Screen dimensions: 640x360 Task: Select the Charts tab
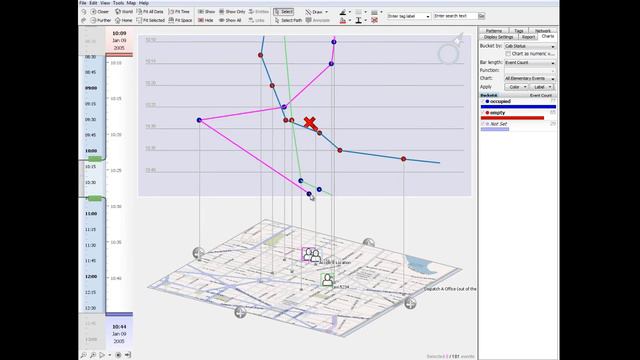(548, 36)
